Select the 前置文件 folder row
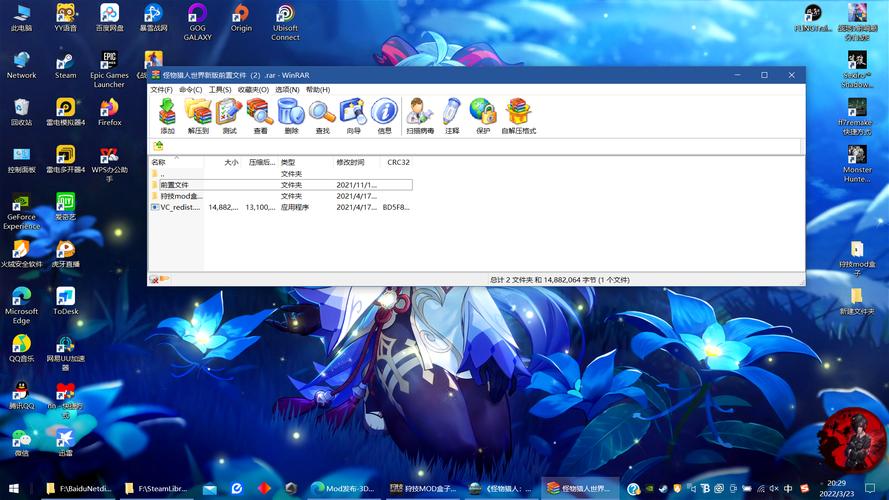 click(282, 185)
